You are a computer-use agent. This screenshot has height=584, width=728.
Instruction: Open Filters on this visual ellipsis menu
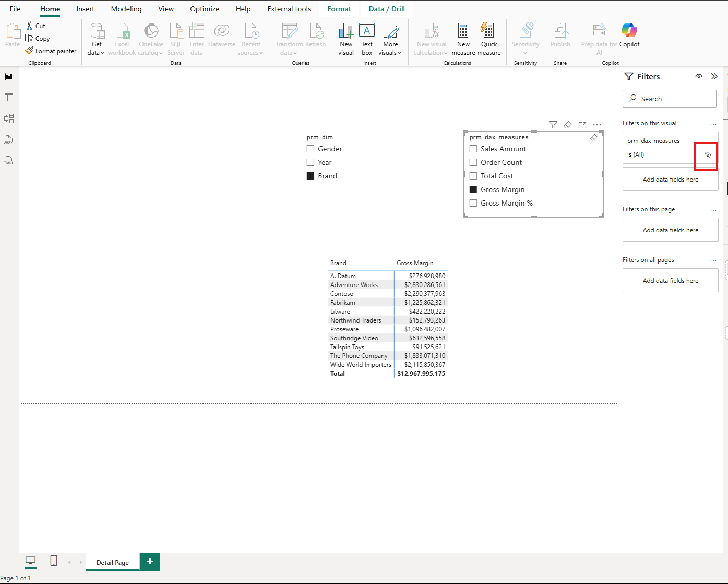(713, 124)
